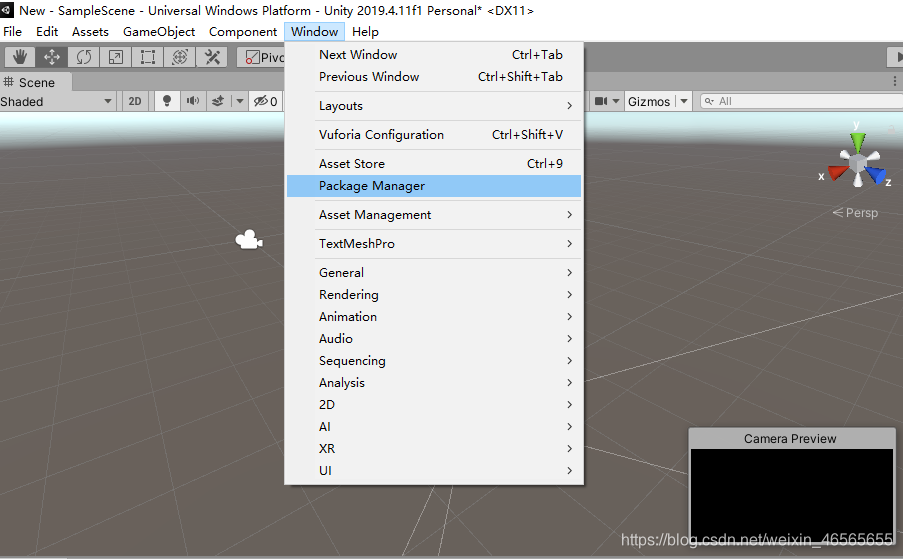Viewport: 903px width, 559px height.
Task: Open the camera settings dropdown arrow
Action: tap(616, 101)
